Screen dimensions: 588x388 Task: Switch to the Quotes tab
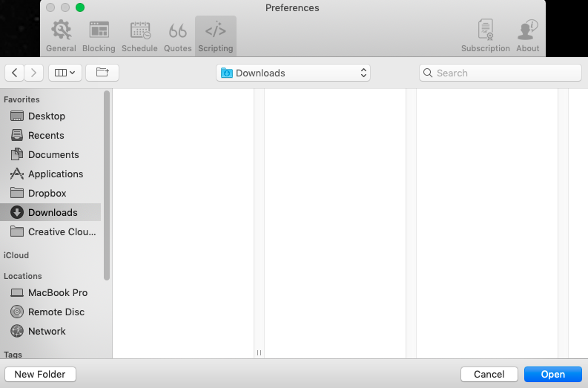coord(178,36)
